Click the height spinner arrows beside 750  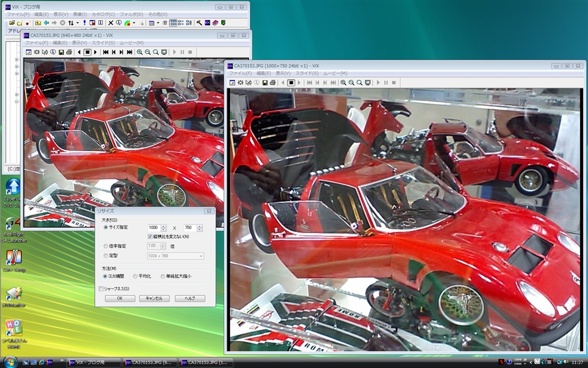click(x=199, y=228)
